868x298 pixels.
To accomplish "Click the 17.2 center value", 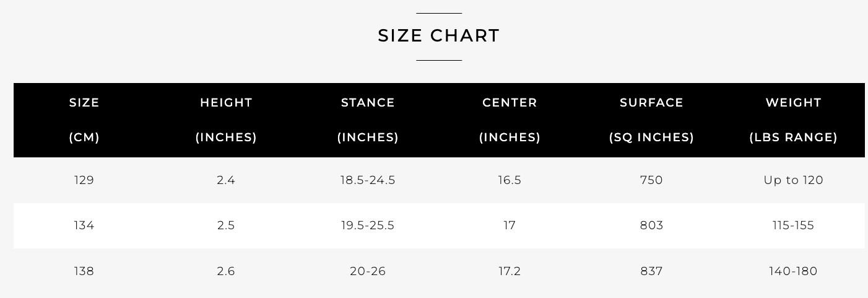I will 510,271.
